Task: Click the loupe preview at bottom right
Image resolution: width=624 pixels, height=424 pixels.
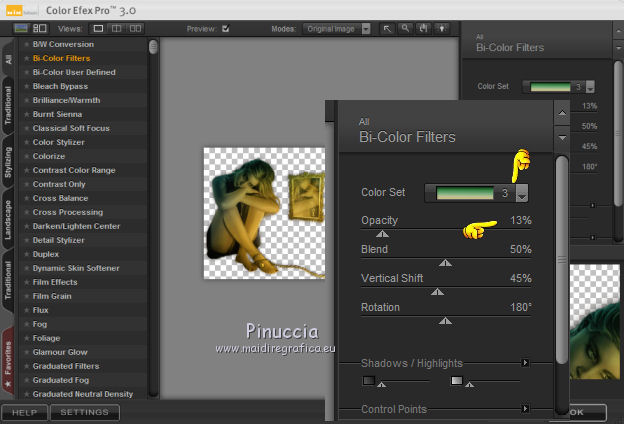Action: point(595,322)
